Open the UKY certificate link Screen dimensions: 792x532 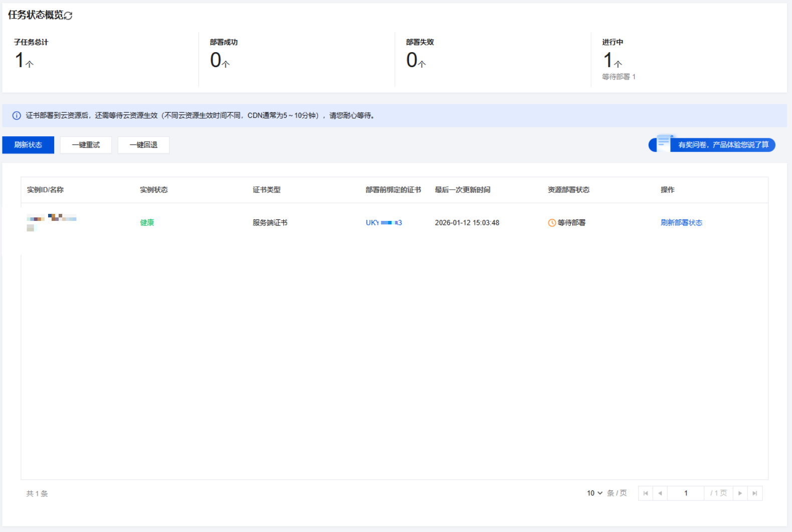(383, 223)
